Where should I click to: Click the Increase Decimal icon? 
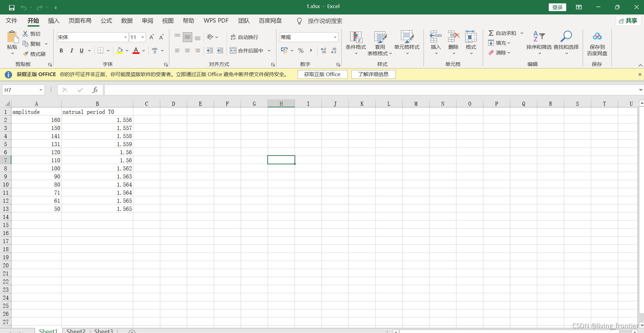324,51
